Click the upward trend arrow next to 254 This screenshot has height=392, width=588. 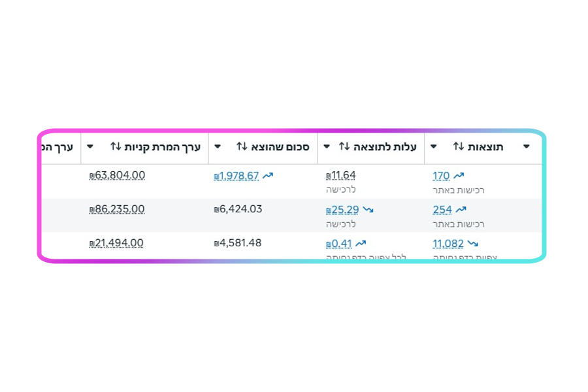click(461, 210)
